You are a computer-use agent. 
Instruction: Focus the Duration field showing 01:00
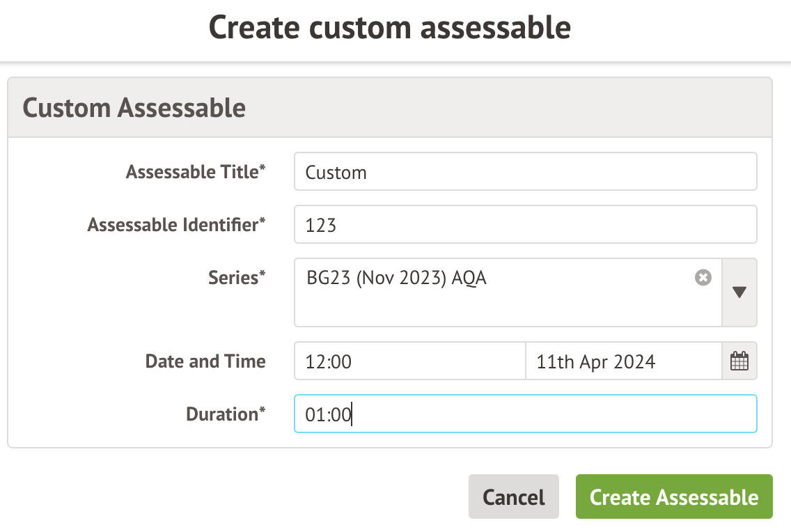coord(525,414)
